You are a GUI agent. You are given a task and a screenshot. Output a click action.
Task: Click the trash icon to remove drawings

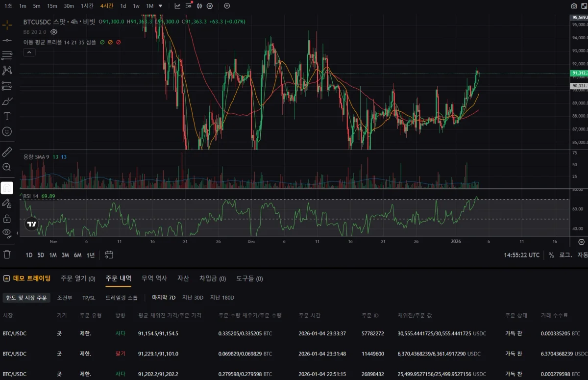[7, 254]
